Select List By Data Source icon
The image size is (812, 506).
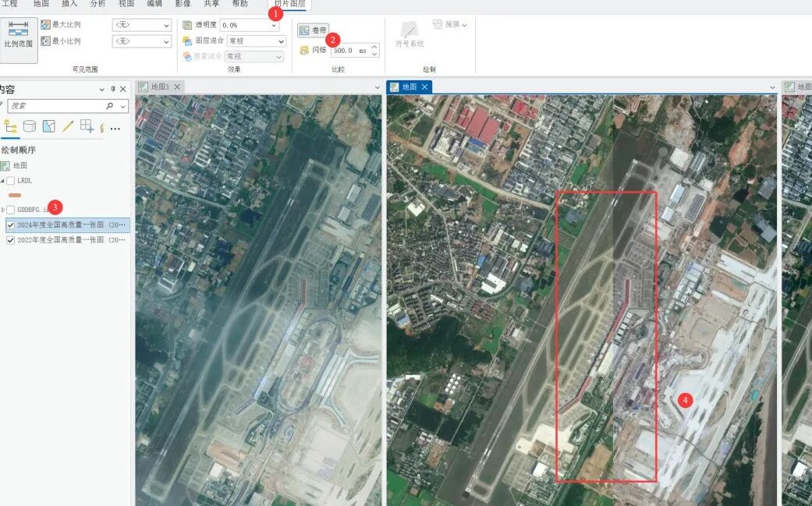30,126
